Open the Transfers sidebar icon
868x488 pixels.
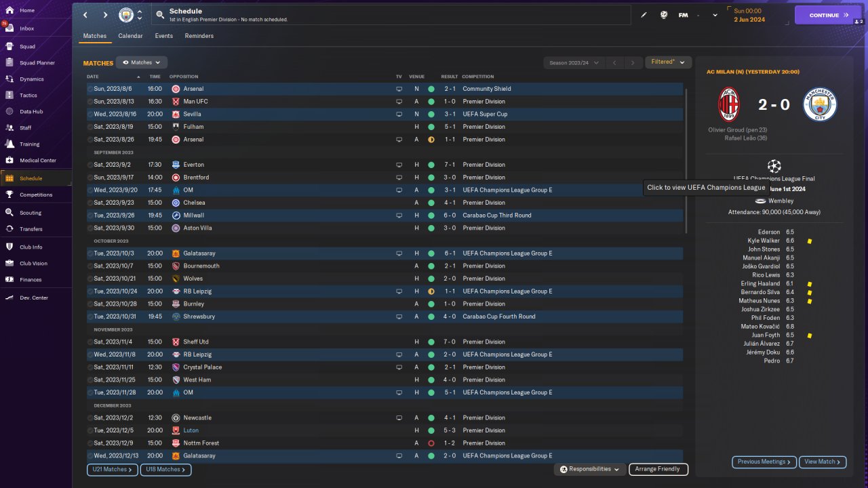click(x=9, y=229)
